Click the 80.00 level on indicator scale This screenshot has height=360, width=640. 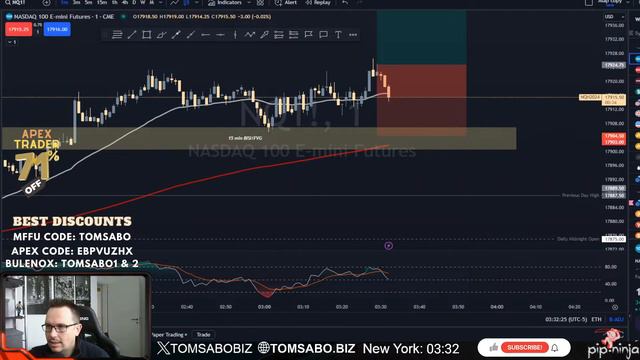(611, 267)
